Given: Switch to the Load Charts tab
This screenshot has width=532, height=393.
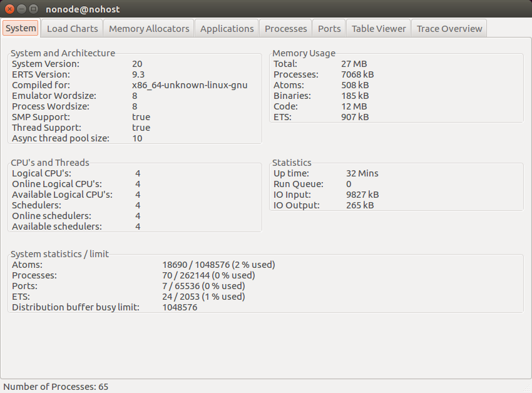Looking at the screenshot, I should (x=73, y=28).
